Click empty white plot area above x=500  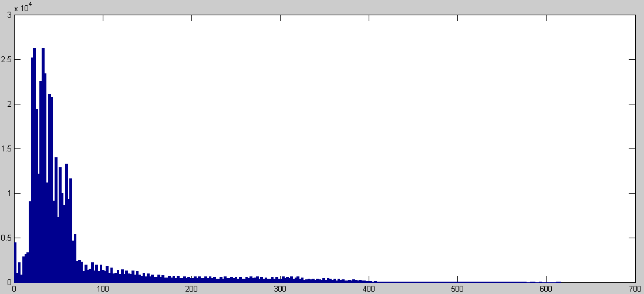click(457, 147)
